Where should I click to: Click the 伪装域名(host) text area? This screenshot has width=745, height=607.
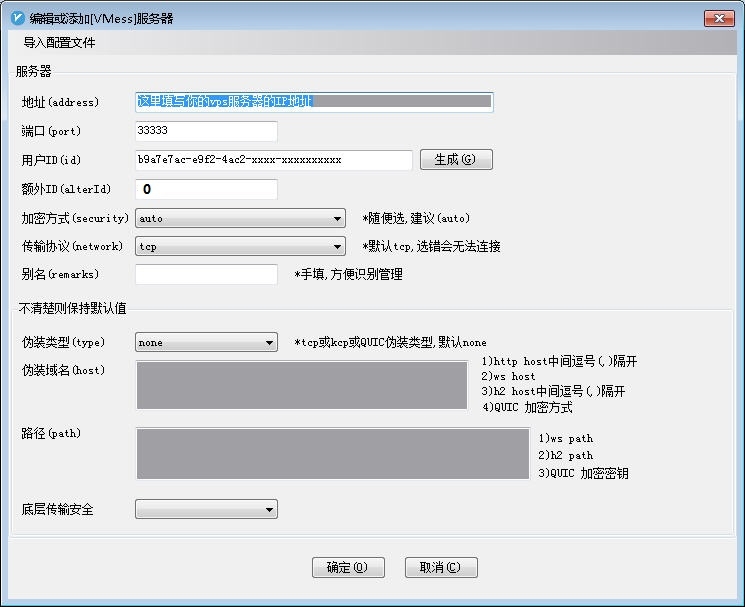pyautogui.click(x=301, y=386)
